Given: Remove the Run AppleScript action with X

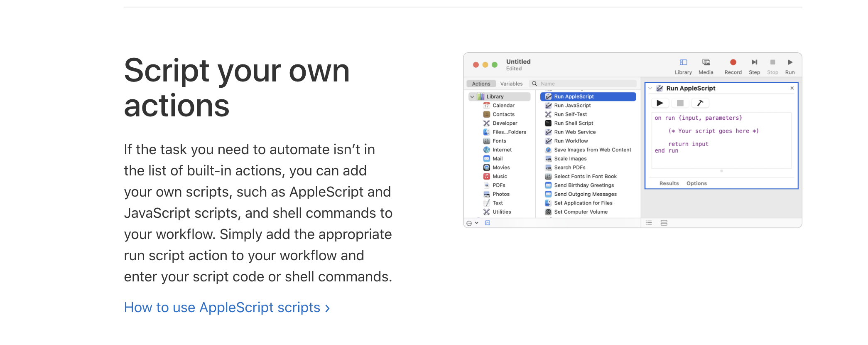Looking at the screenshot, I should point(792,88).
